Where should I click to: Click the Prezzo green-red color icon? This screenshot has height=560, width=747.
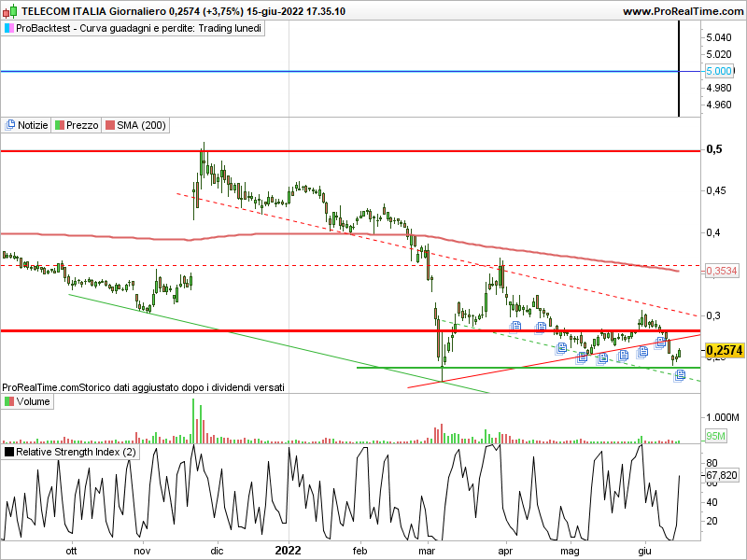pyautogui.click(x=60, y=125)
